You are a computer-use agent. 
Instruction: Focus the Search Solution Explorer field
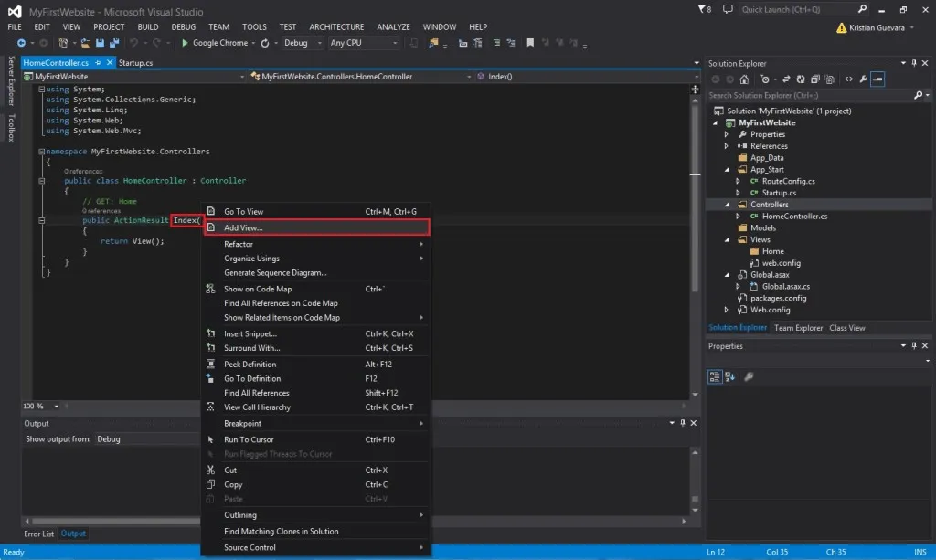pos(810,95)
